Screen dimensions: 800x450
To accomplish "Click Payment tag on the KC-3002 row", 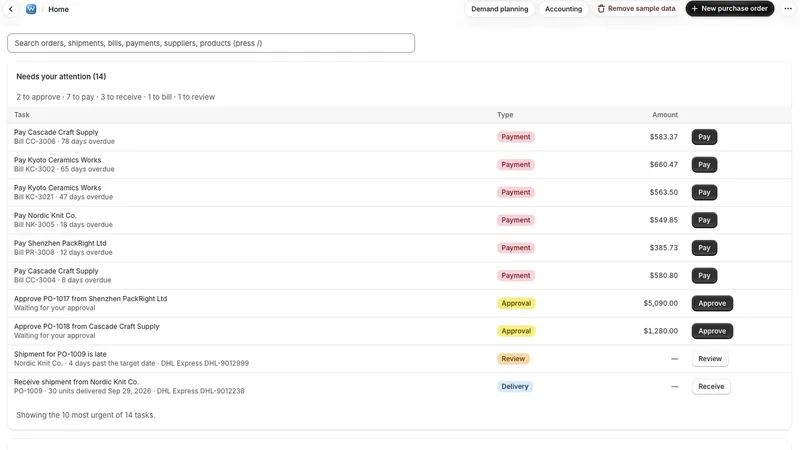I will click(x=515, y=164).
